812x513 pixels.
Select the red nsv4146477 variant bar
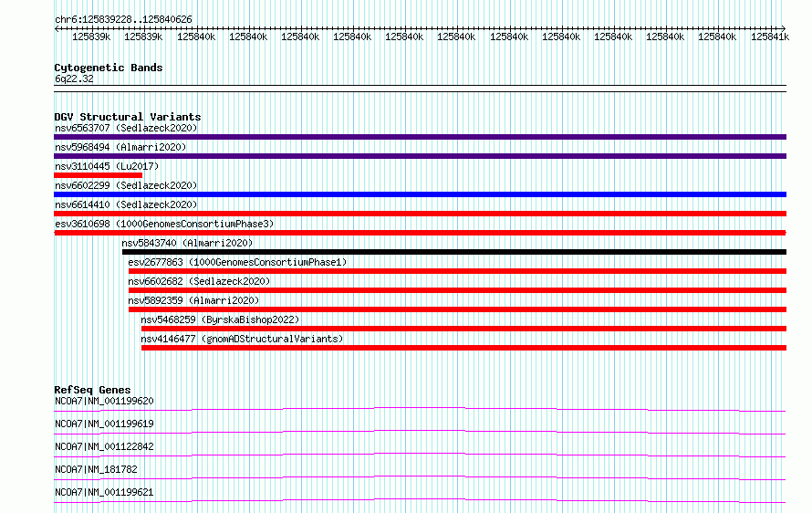pyautogui.click(x=464, y=348)
